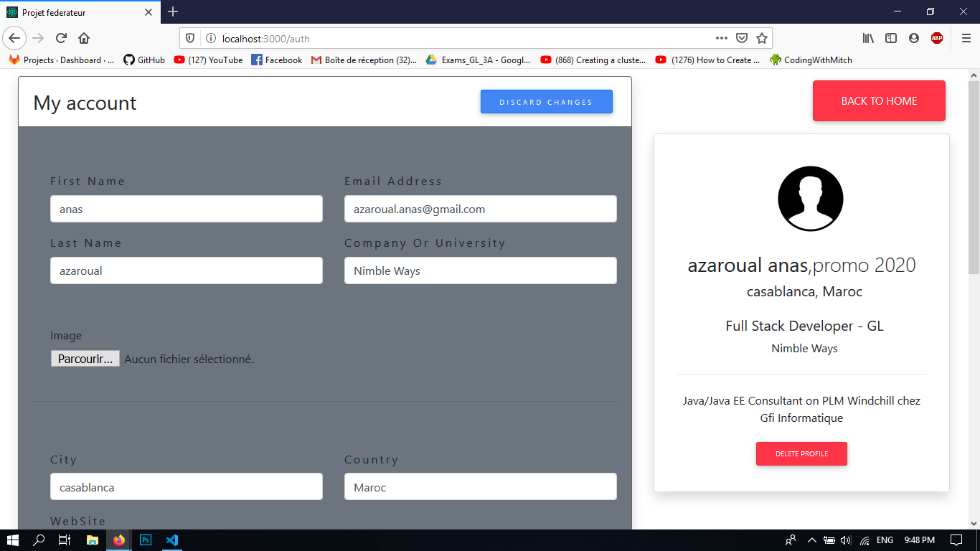Click the profile avatar picture
The width and height of the screenshot is (980, 551).
click(x=811, y=199)
